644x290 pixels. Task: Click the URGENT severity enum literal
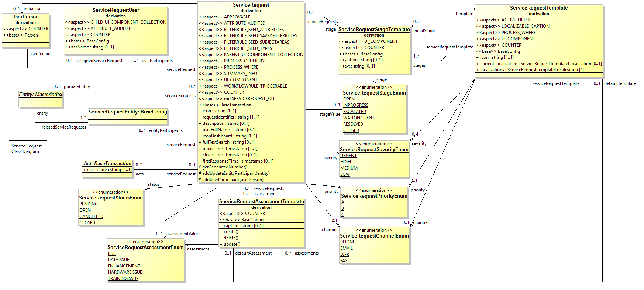(x=348, y=156)
